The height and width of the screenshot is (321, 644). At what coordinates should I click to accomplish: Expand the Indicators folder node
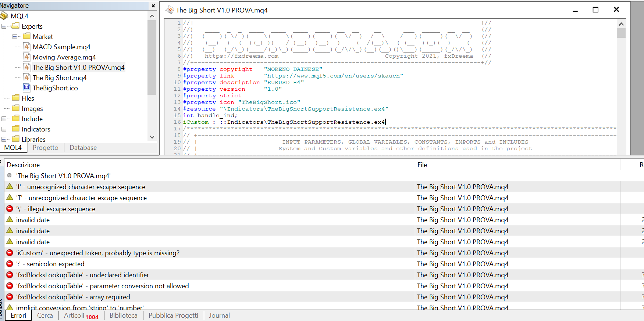(x=4, y=129)
